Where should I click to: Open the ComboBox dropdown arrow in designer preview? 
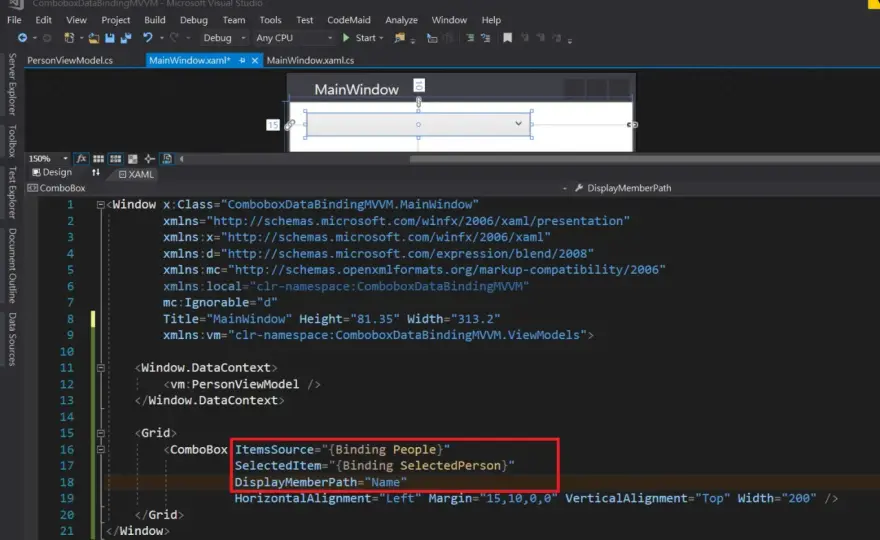[x=518, y=123]
